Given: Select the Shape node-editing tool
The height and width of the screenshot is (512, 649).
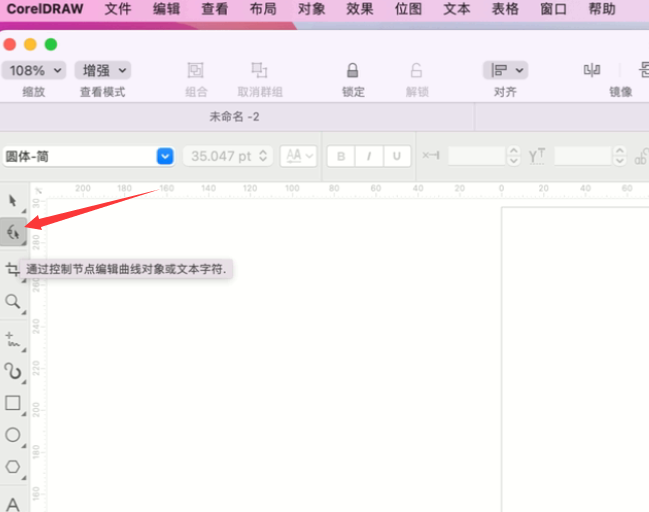Looking at the screenshot, I should pyautogui.click(x=13, y=232).
